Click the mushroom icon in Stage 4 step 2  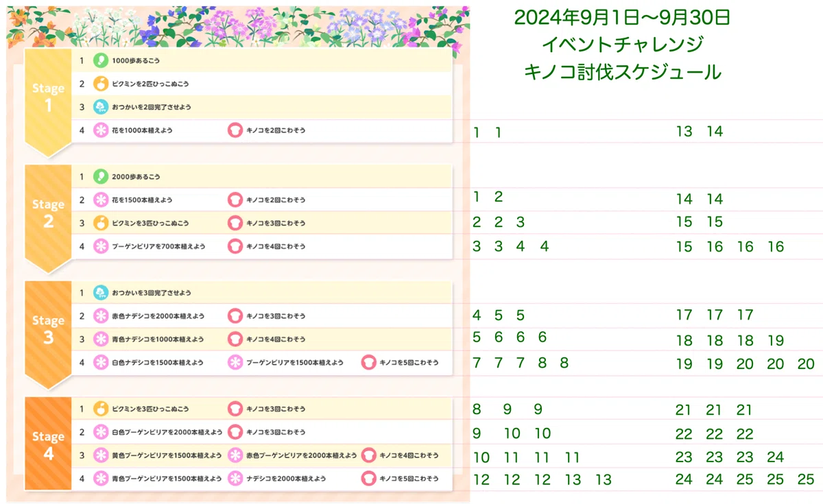click(x=235, y=432)
